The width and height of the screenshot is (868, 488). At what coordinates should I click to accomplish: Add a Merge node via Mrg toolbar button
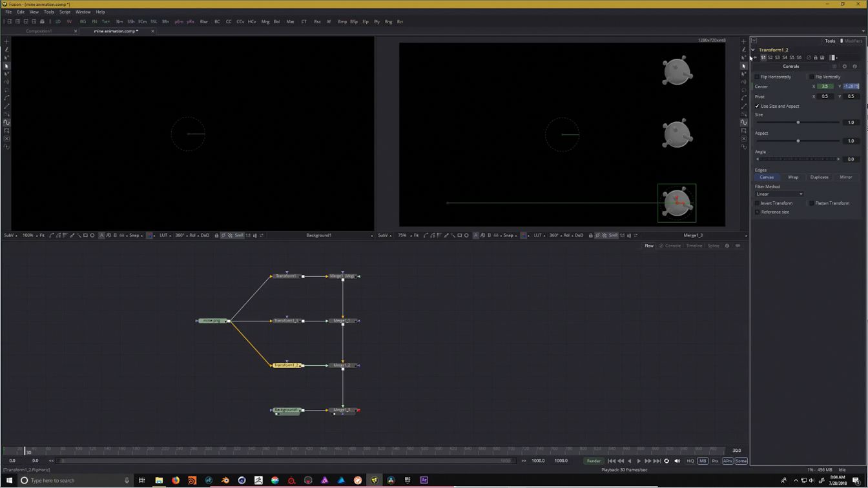[x=265, y=22]
